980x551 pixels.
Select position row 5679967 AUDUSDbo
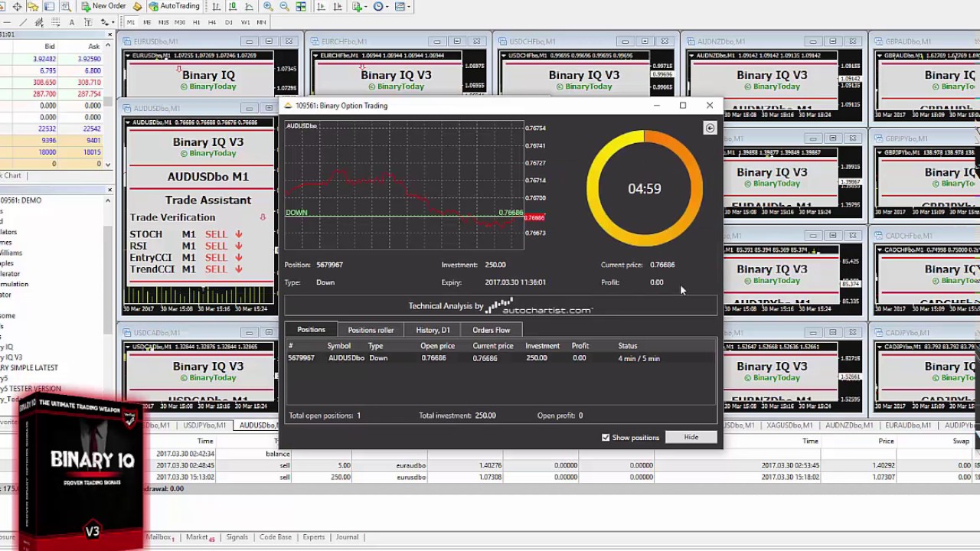point(501,358)
